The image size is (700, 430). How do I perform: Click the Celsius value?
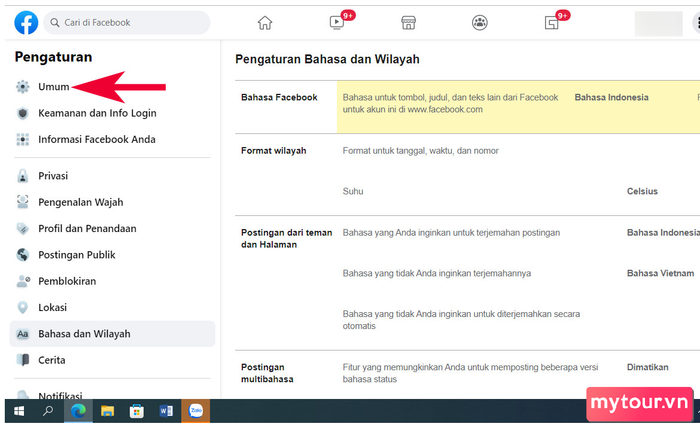(642, 191)
